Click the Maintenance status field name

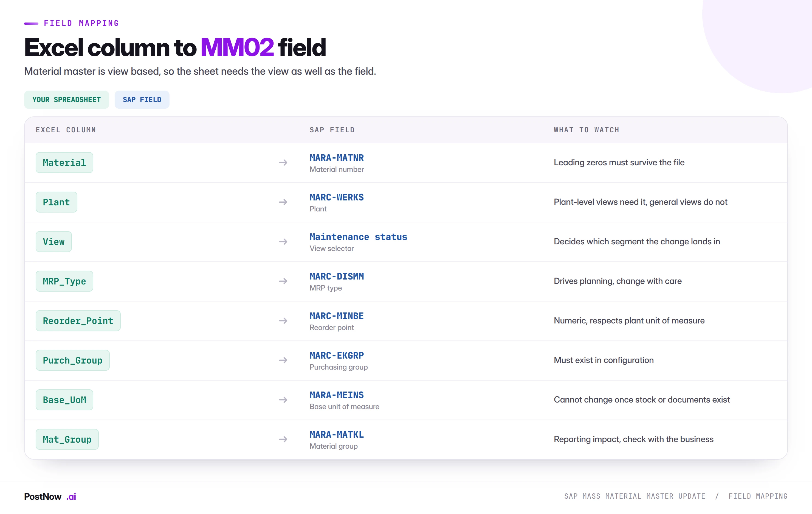click(x=358, y=237)
